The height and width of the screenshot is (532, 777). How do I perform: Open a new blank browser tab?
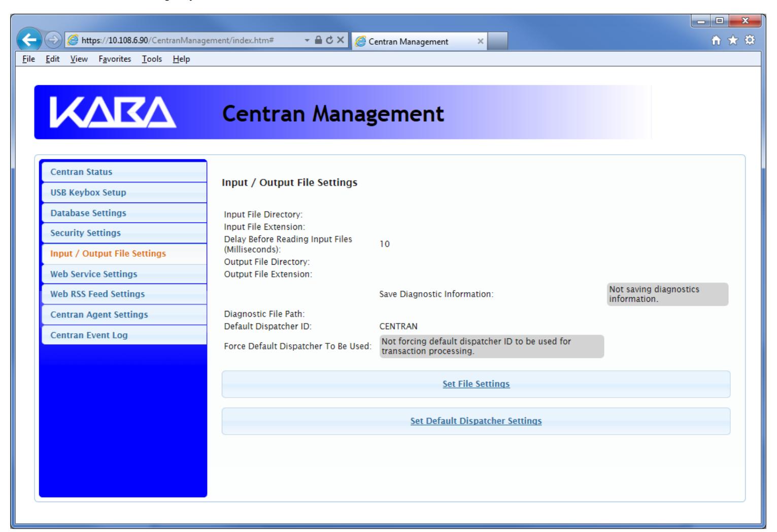coord(498,42)
